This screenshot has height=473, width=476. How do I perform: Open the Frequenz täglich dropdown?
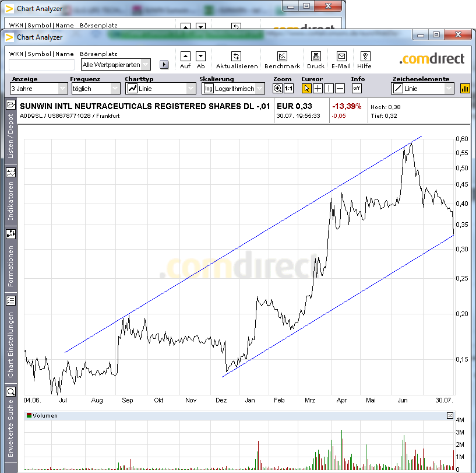click(96, 89)
